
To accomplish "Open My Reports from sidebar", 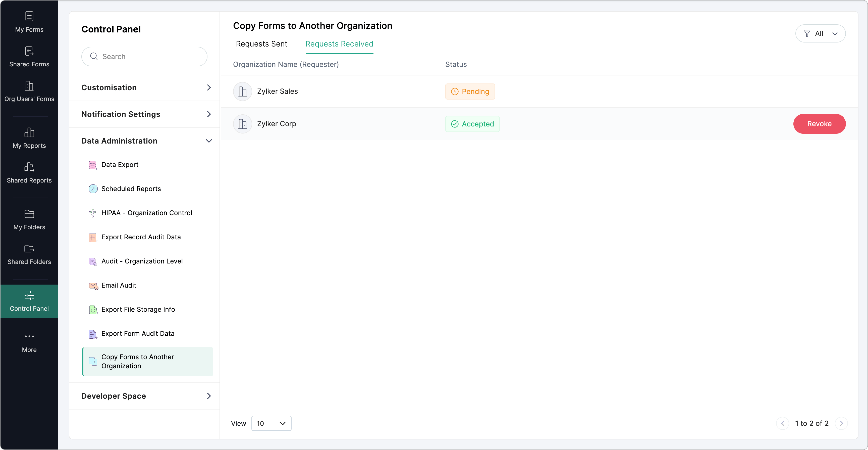I will tap(29, 138).
